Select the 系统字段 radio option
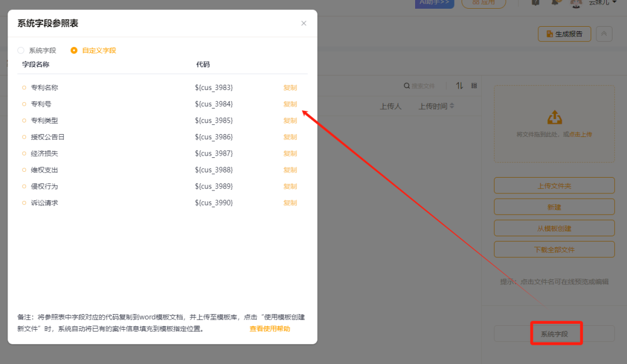 (21, 50)
